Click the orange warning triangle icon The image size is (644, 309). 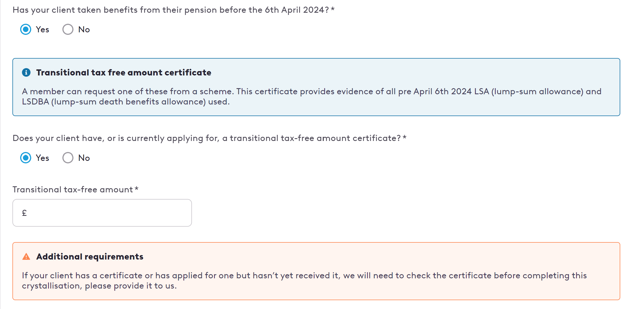[26, 256]
